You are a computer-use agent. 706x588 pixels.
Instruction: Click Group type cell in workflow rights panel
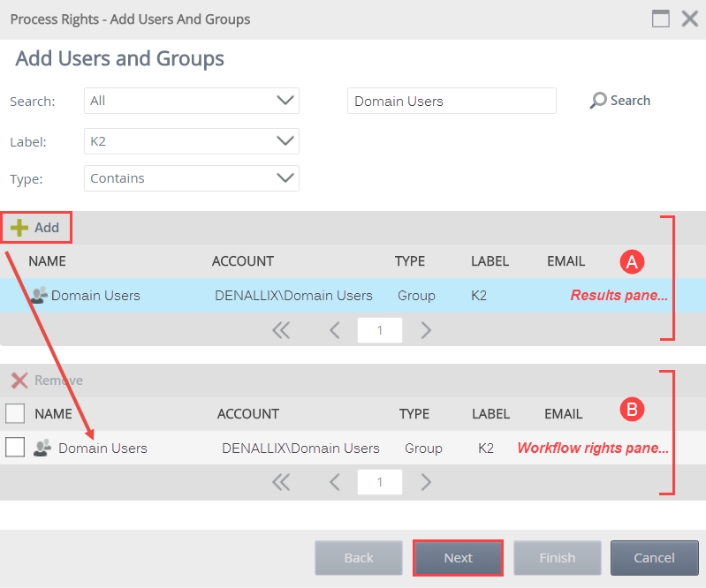(423, 449)
